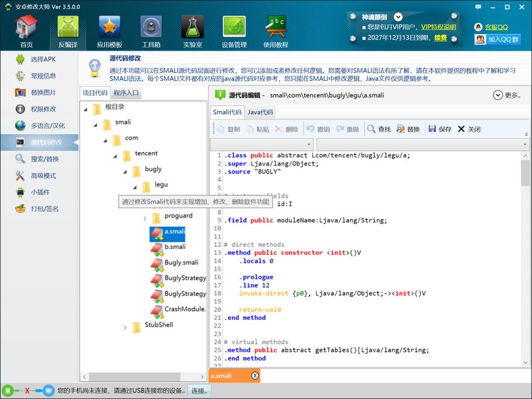Switch to the Java代码 tab
The height and width of the screenshot is (399, 532).
click(260, 112)
